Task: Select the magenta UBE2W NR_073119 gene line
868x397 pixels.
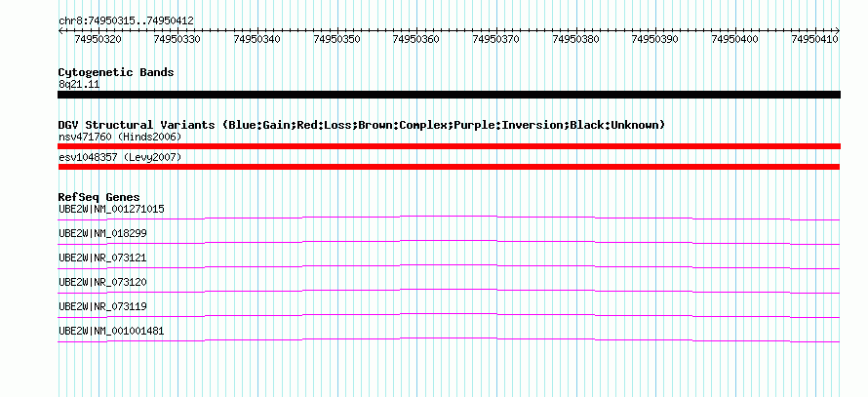Action: 449,315
